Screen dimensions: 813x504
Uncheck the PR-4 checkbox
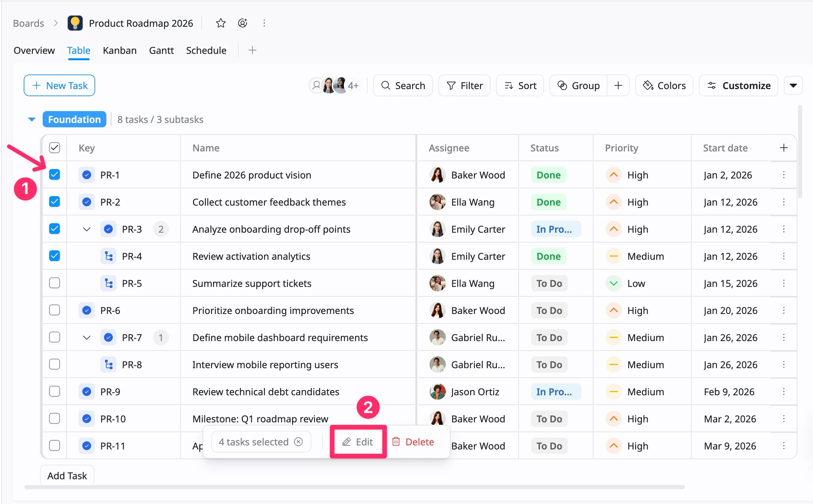55,256
